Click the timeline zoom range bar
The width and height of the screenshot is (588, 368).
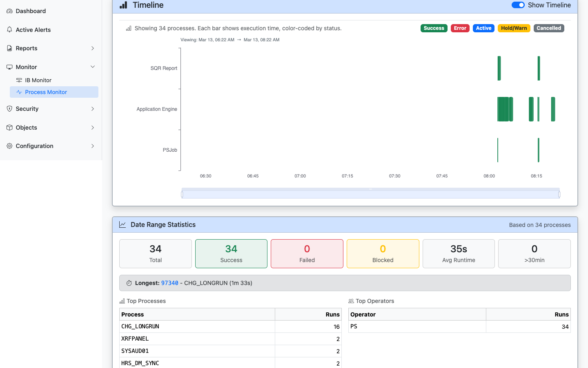click(x=371, y=193)
